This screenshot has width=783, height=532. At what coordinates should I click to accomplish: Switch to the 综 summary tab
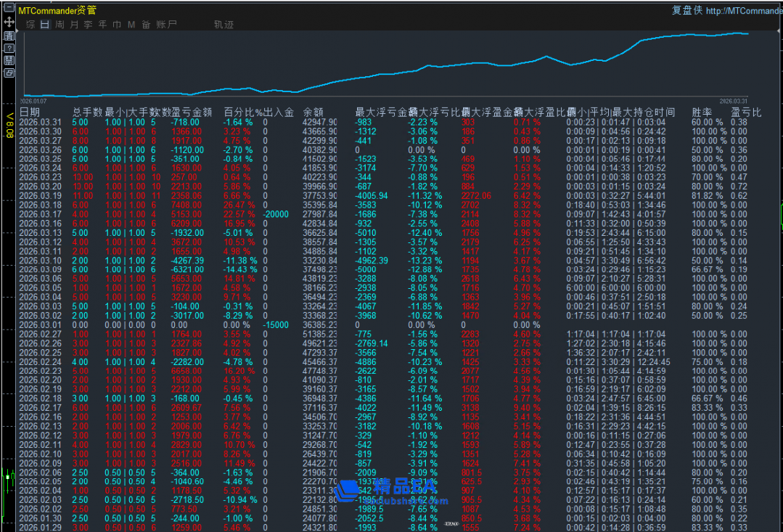[30, 25]
